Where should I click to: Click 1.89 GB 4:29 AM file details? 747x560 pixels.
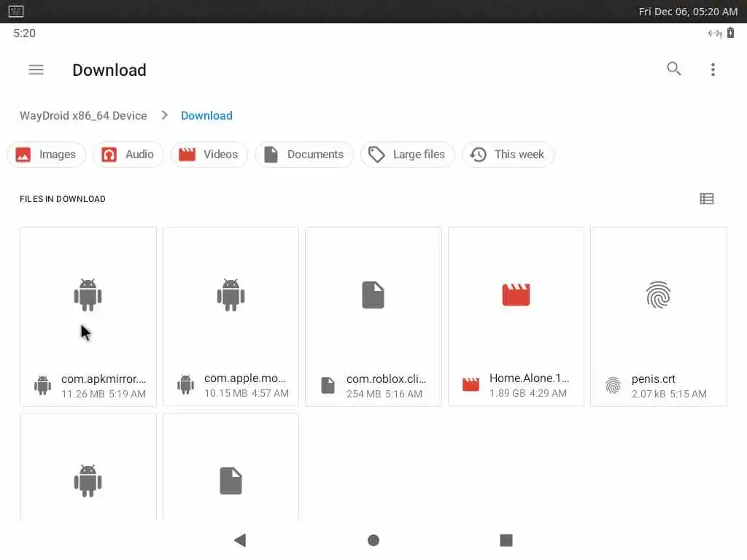coord(528,393)
